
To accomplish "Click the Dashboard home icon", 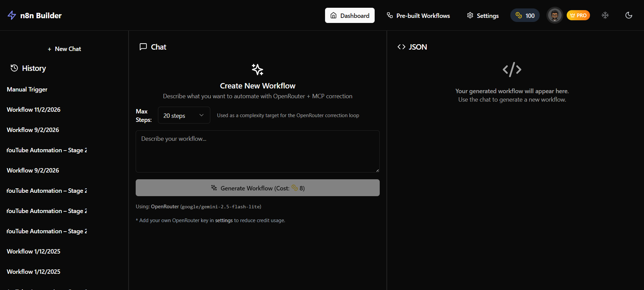I will pos(333,16).
